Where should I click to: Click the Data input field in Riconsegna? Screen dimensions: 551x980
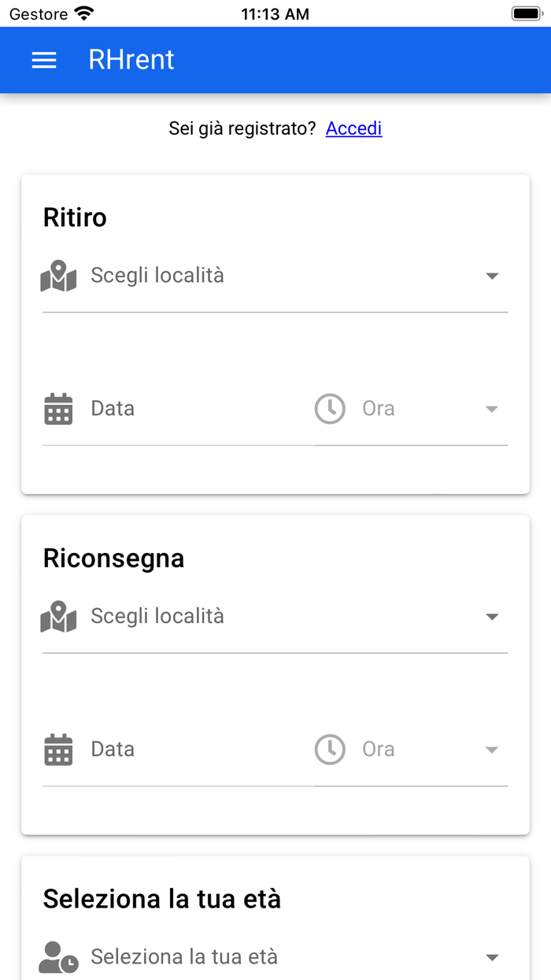pos(157,749)
